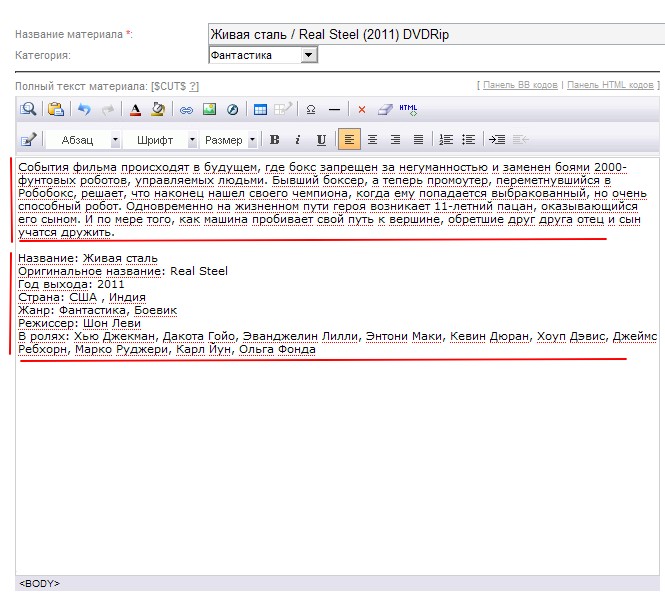Image resolution: width=665 pixels, height=595 pixels.
Task: Open the Панель HTML кодов link
Action: click(610, 85)
